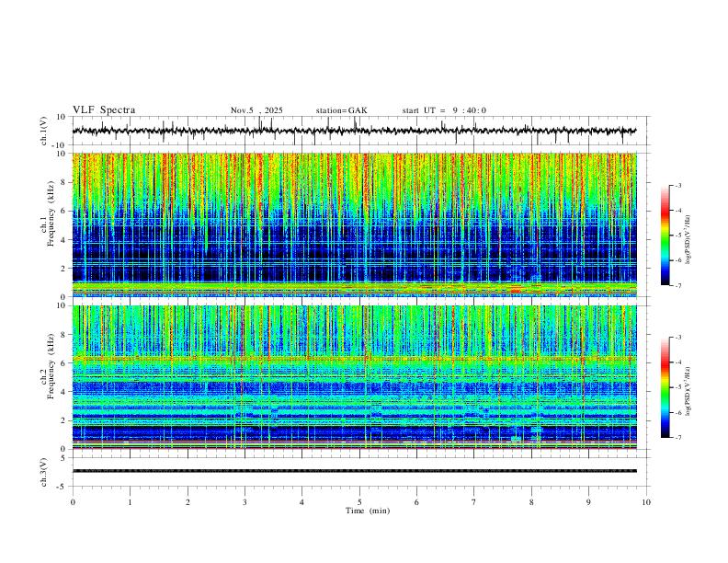Click tick label "8" on the time axis
Screen dimensions: 728x563
click(531, 502)
